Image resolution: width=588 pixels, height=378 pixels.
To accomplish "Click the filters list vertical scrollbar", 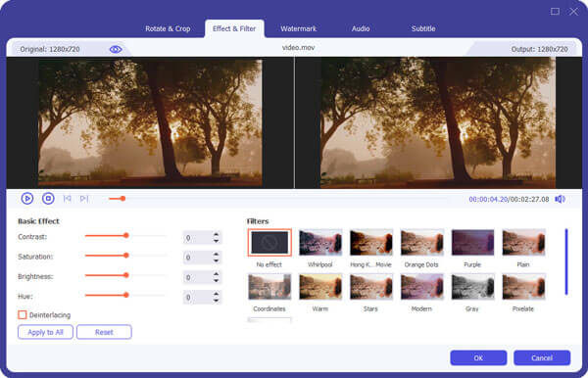I will click(x=566, y=261).
